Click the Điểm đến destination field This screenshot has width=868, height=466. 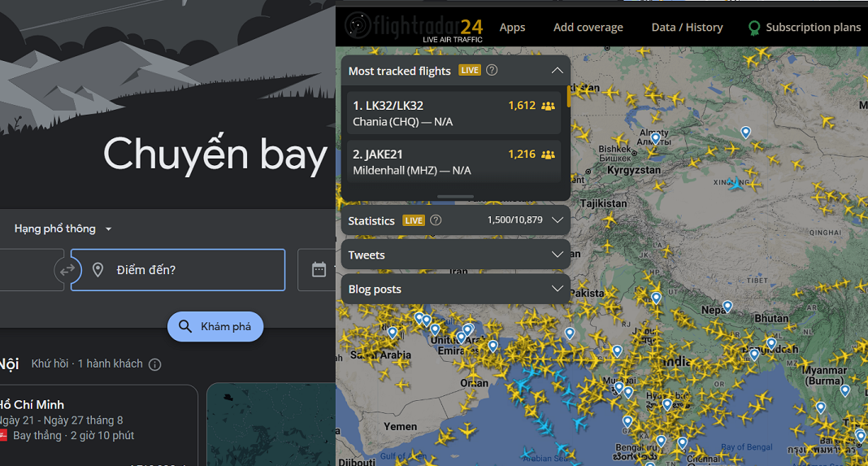pyautogui.click(x=178, y=270)
